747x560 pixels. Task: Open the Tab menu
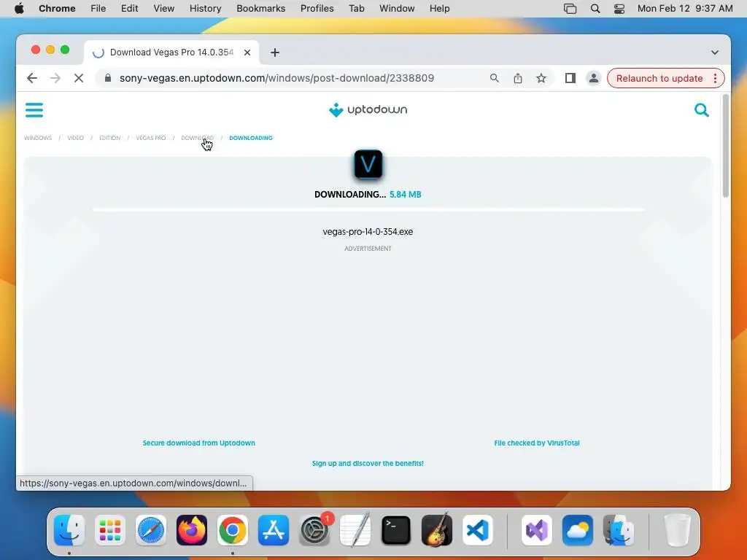coord(356,9)
